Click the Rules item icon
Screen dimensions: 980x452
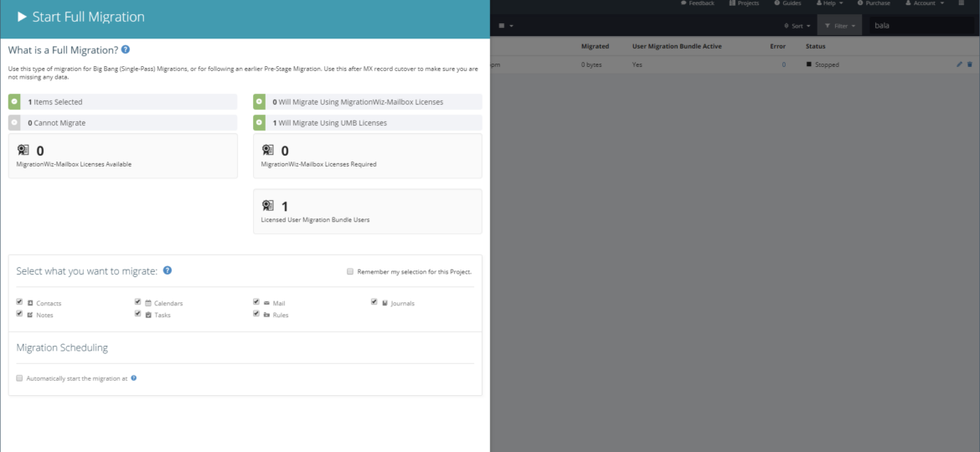[x=267, y=316]
